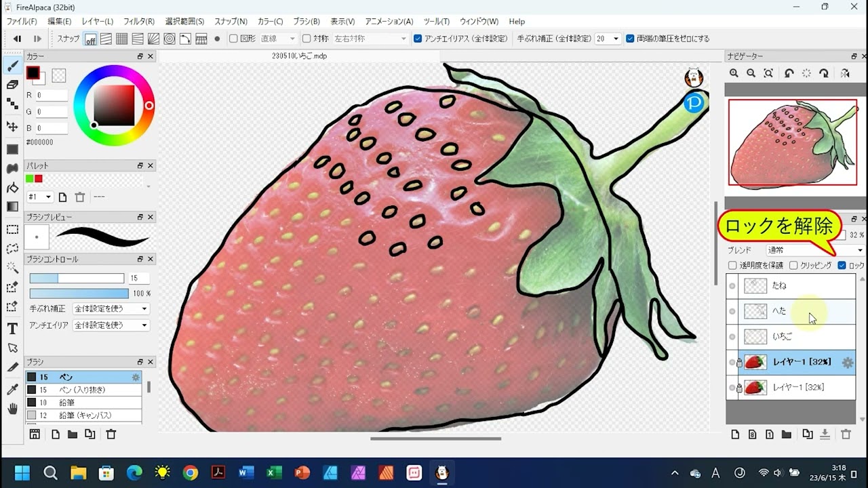The image size is (868, 488).
Task: Pick a hue on the color wheel
Action: click(114, 105)
